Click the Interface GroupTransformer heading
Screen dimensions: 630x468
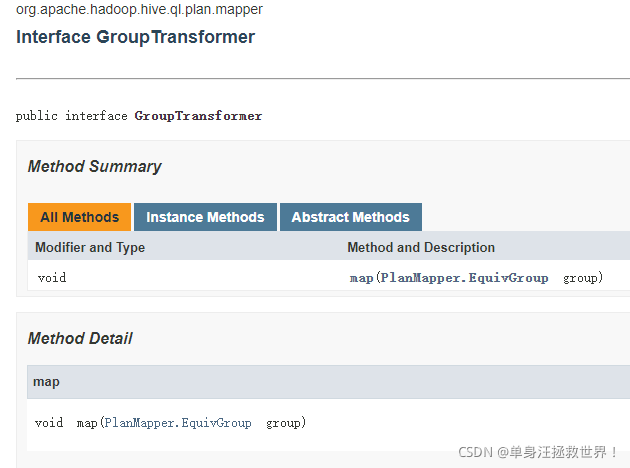[x=135, y=37]
